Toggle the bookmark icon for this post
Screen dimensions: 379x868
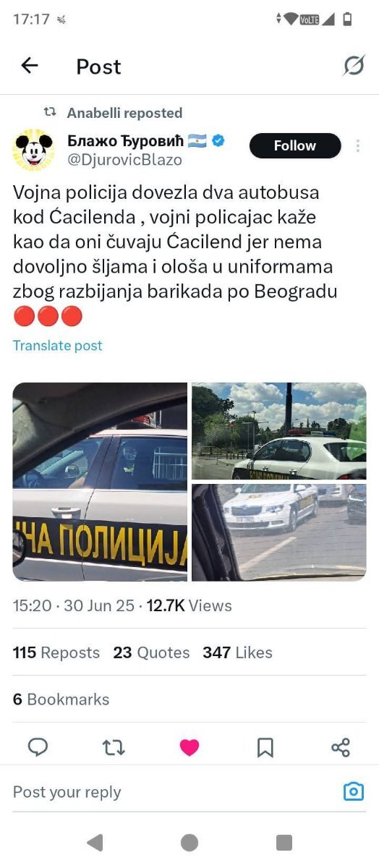(265, 747)
